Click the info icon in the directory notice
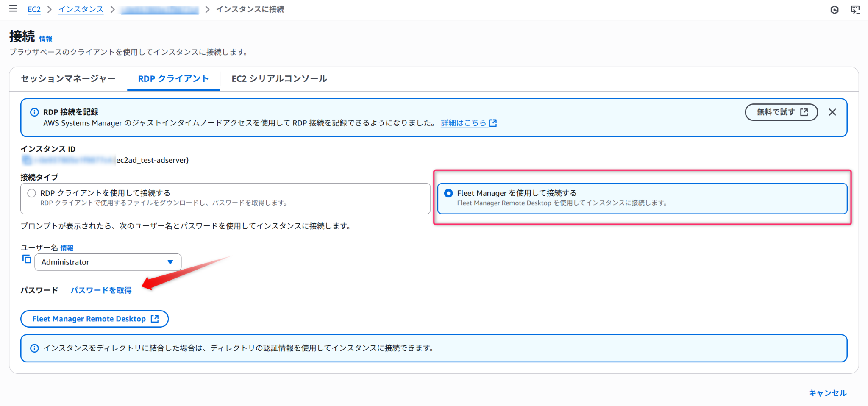This screenshot has height=406, width=868. 34,348
